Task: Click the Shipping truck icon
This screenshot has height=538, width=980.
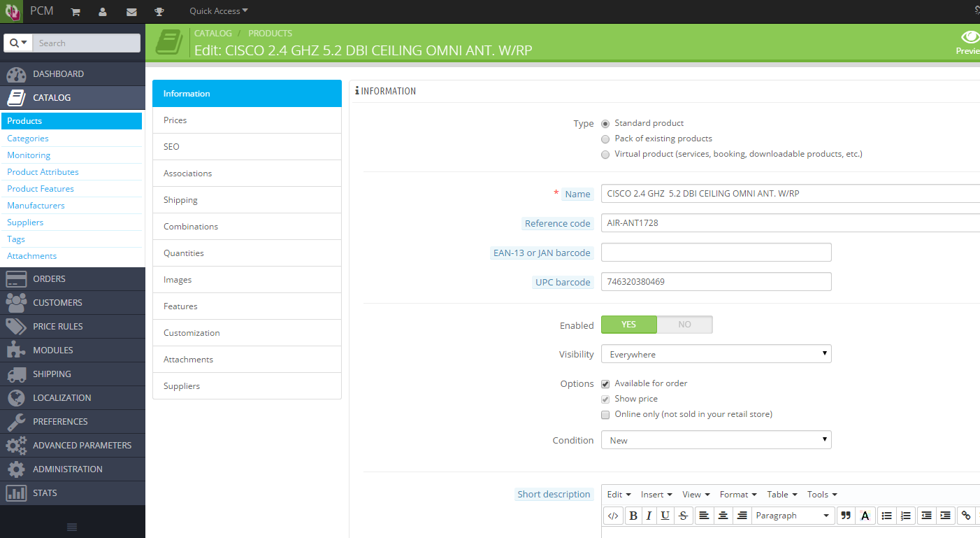Action: [16, 374]
